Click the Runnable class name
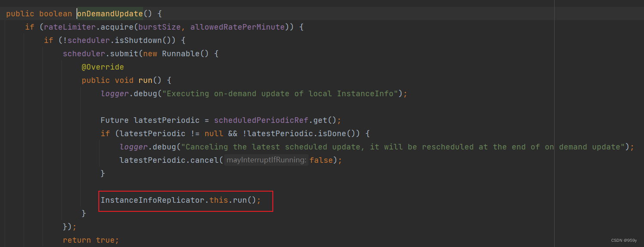The height and width of the screenshot is (247, 644). coord(181,54)
